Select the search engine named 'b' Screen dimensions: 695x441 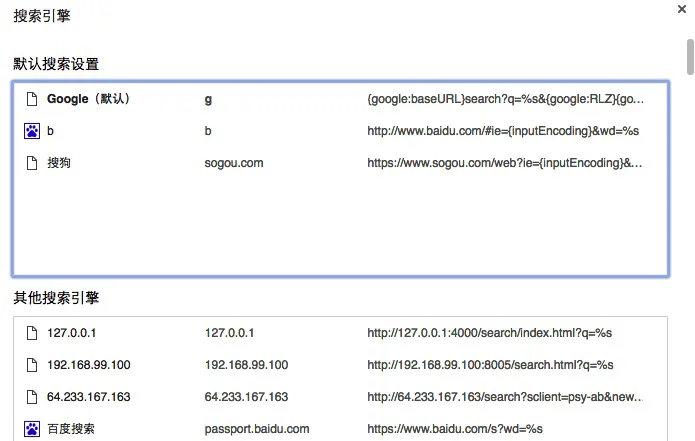click(51, 131)
